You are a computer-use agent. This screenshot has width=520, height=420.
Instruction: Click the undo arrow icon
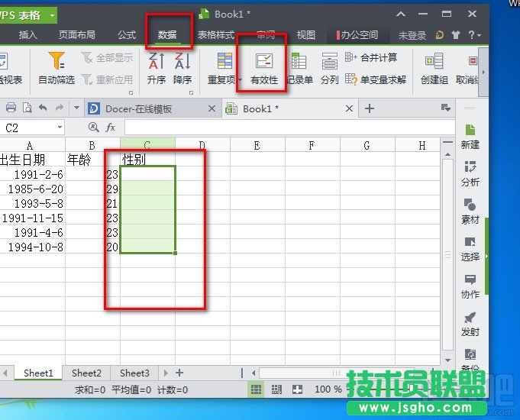pos(43,108)
